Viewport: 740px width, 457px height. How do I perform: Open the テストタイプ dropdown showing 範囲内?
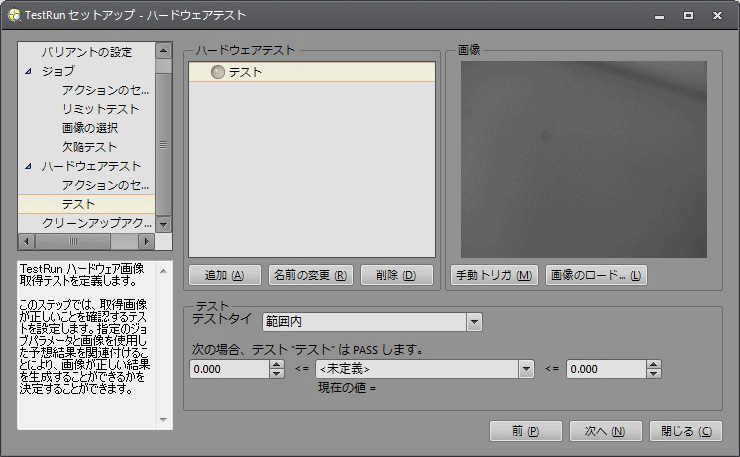pos(474,321)
